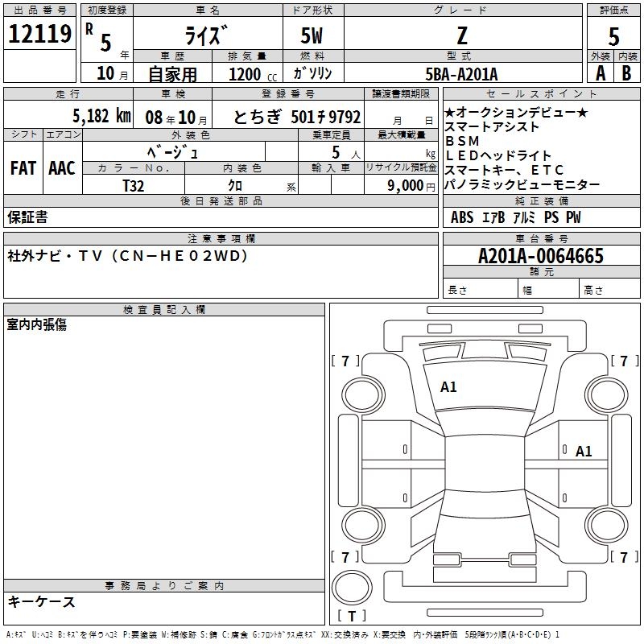Click sales point ★オークションデビュー★
The image size is (644, 644).
pyautogui.click(x=517, y=112)
